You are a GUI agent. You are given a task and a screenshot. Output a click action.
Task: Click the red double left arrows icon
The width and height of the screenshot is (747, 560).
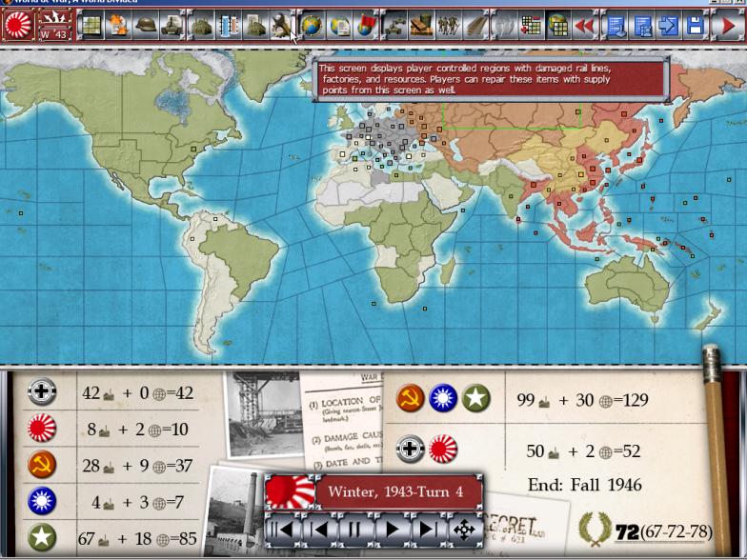point(585,25)
